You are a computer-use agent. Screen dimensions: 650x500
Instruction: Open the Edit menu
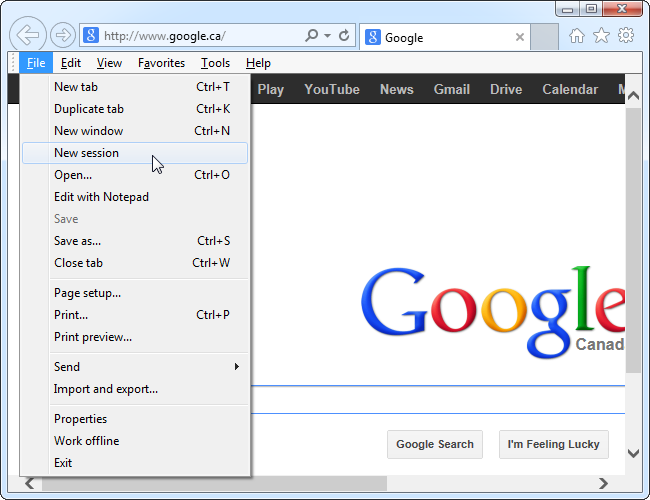point(70,63)
